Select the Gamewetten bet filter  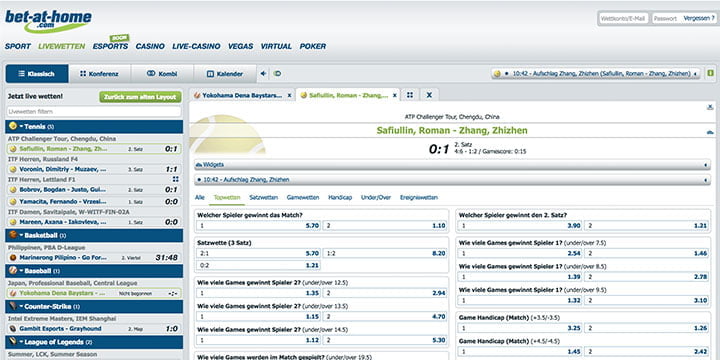(x=303, y=197)
